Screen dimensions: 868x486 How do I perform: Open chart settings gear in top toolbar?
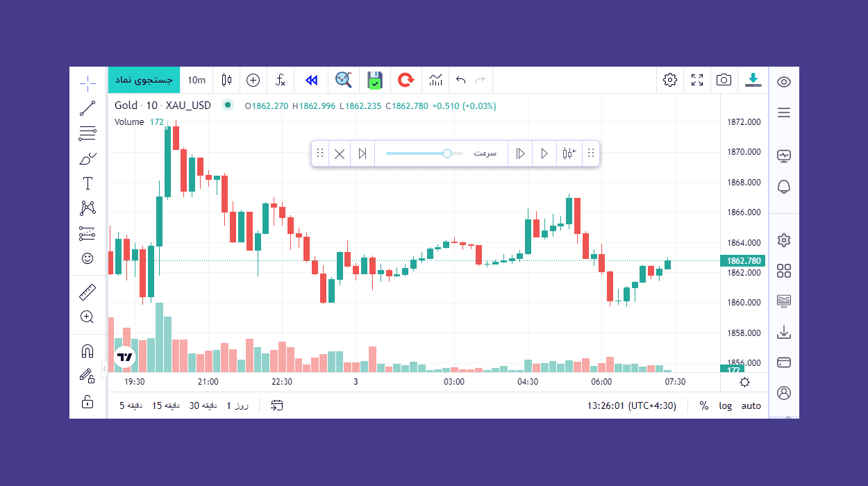pos(669,80)
